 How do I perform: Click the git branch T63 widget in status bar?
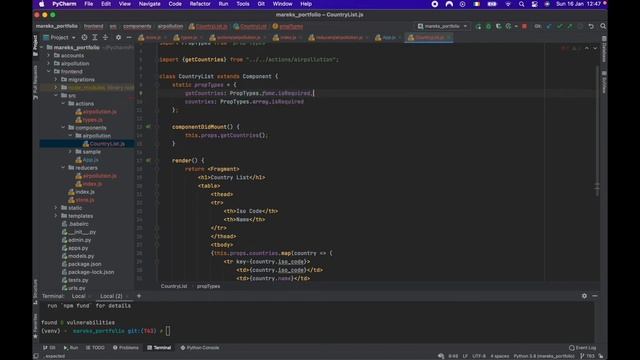click(x=587, y=356)
